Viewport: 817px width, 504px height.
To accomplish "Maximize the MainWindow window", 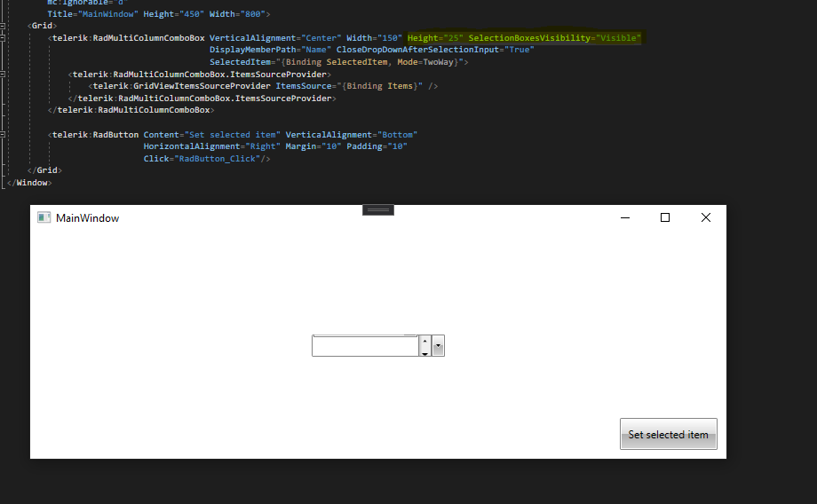I will [x=665, y=217].
